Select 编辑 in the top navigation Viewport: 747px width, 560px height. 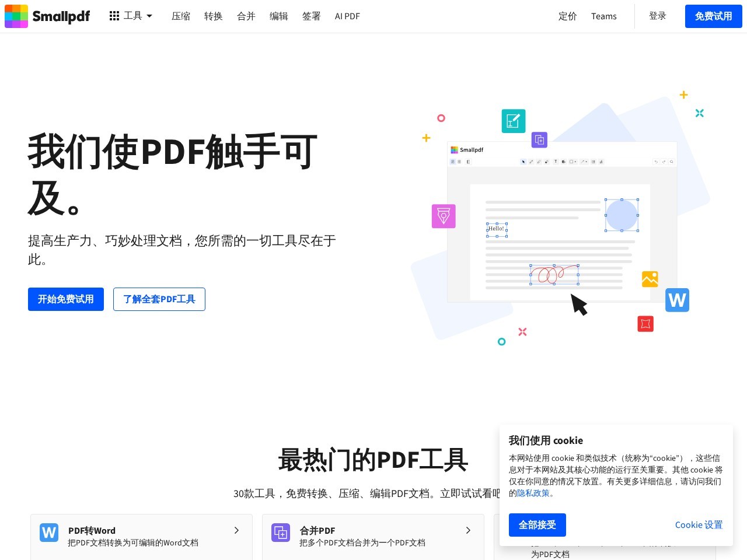coord(279,16)
